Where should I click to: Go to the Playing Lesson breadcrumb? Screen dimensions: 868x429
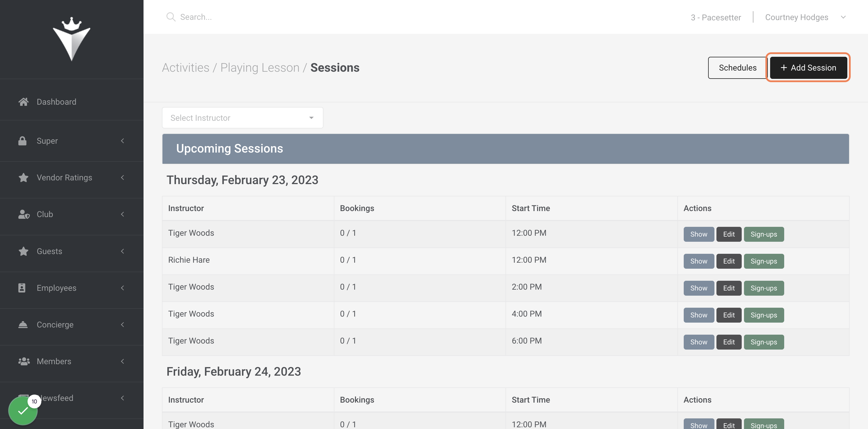click(x=260, y=68)
